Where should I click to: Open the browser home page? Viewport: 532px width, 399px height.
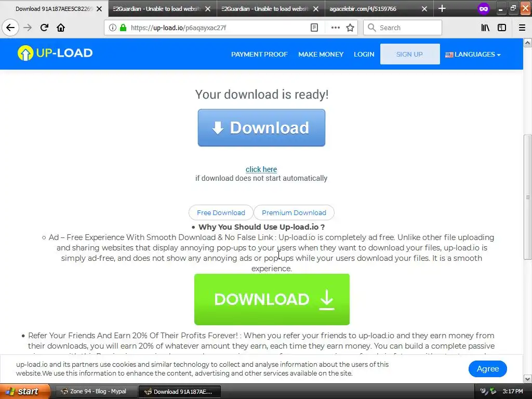(61, 28)
